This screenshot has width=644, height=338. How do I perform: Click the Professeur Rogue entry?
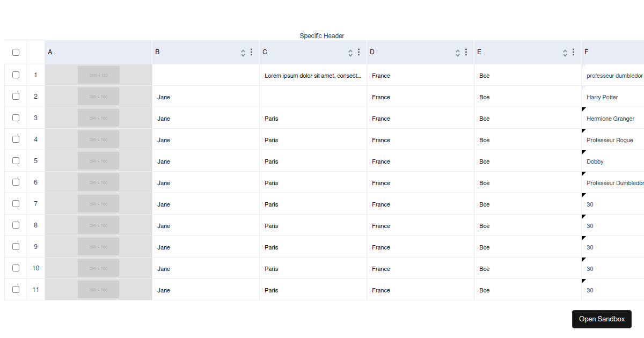[x=609, y=140]
